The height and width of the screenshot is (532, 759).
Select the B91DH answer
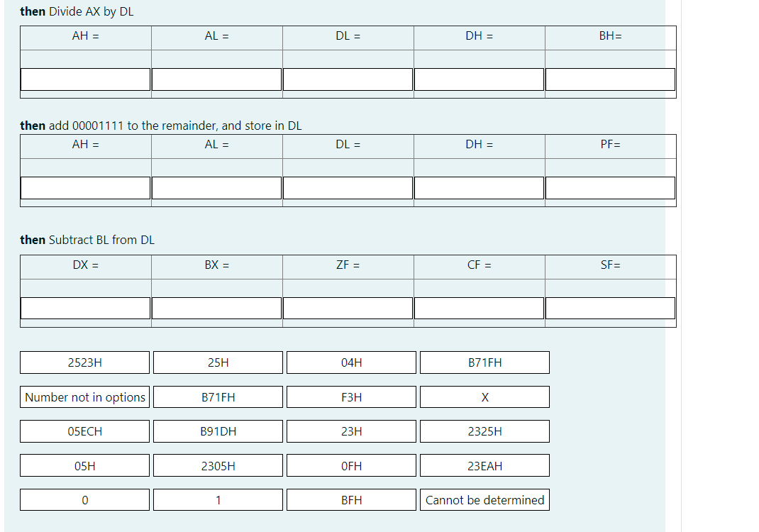point(218,431)
